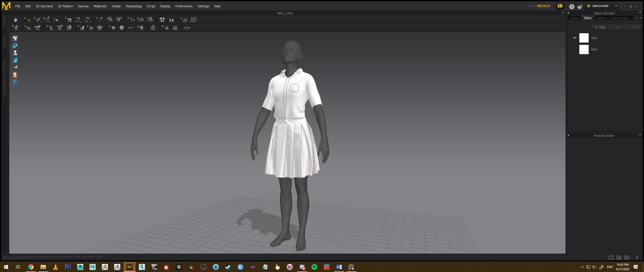Click the Add fabric button

coord(600,27)
